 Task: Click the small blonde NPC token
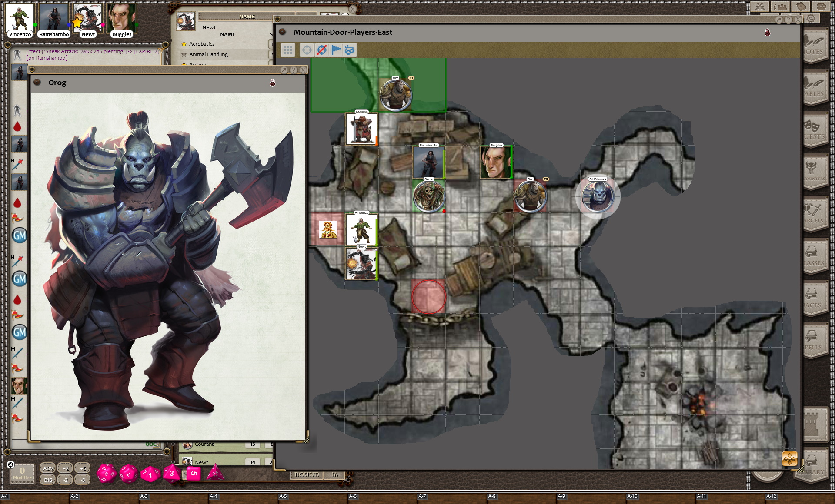point(327,230)
